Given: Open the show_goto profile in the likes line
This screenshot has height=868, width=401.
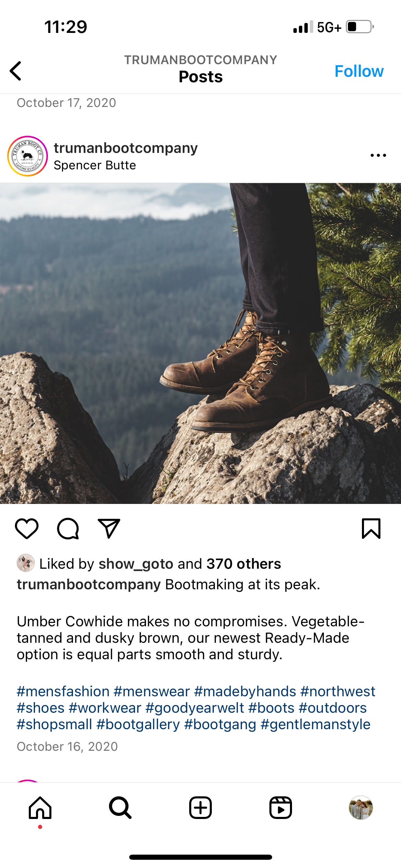Looking at the screenshot, I should (136, 564).
